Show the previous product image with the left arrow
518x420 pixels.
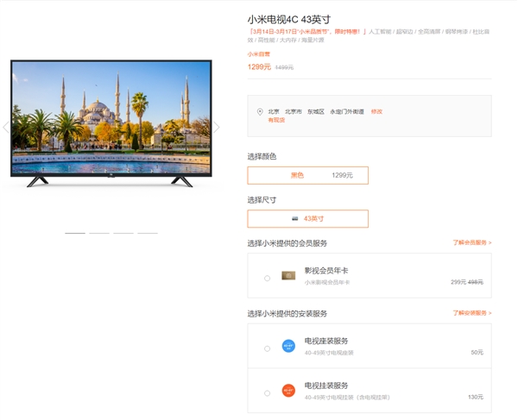6,127
